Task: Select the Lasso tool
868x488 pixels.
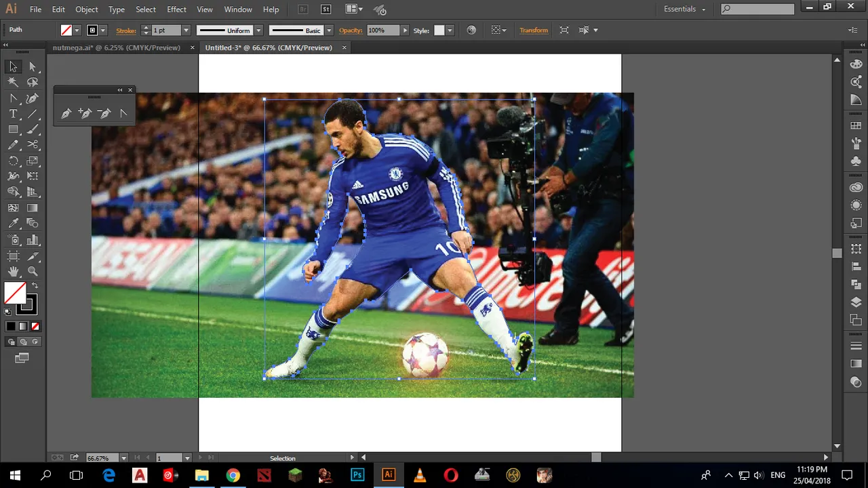Action: pos(33,82)
